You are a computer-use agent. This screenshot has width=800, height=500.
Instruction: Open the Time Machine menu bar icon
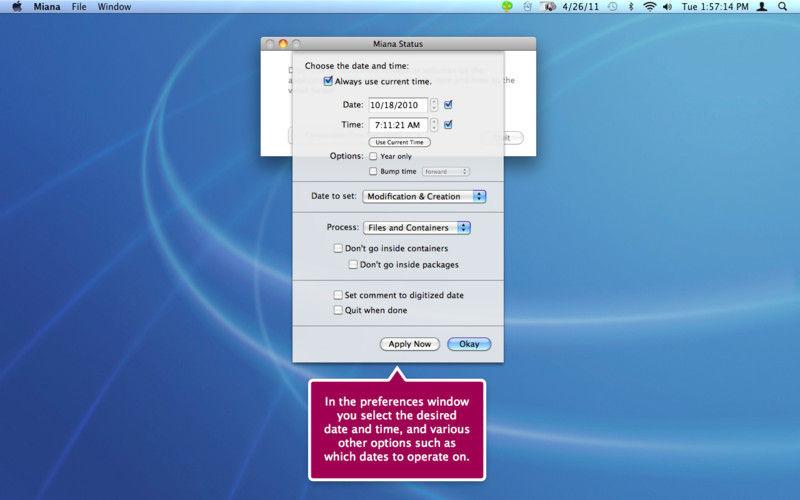pos(613,7)
